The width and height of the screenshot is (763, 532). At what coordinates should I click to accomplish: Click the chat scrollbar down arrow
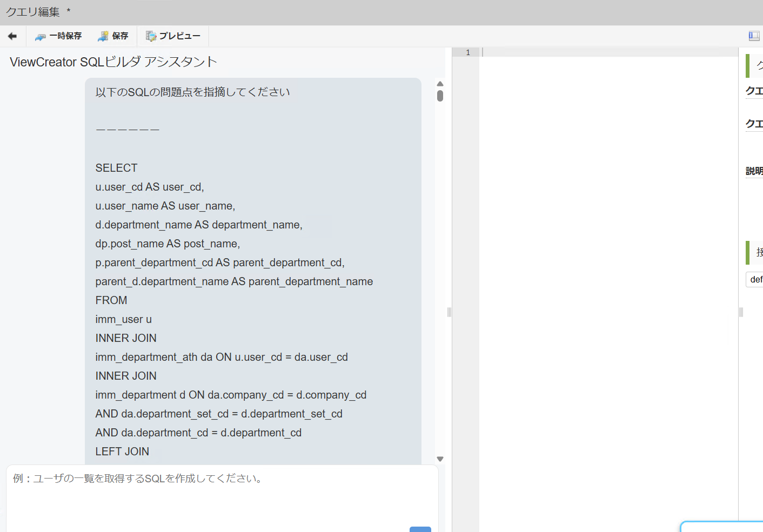[440, 458]
